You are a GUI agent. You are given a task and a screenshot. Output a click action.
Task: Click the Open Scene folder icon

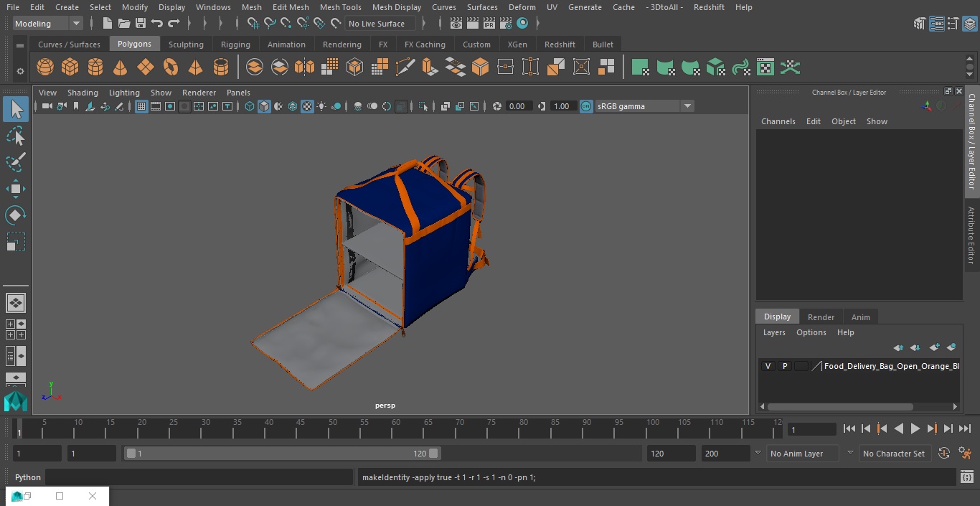tap(124, 24)
